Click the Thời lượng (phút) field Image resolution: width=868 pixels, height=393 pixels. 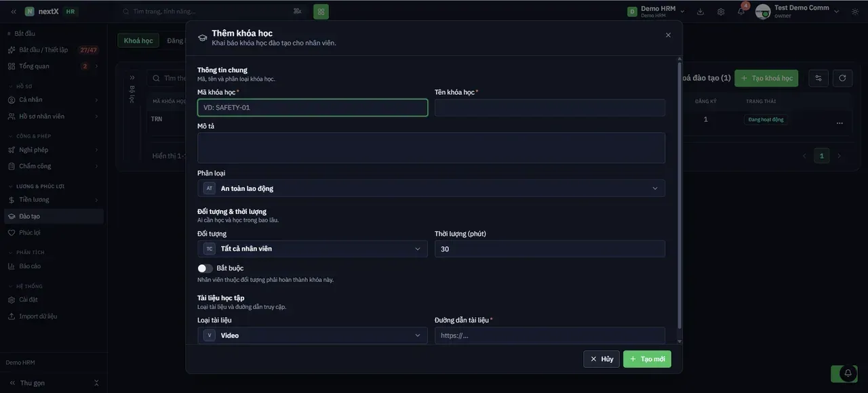pos(550,249)
